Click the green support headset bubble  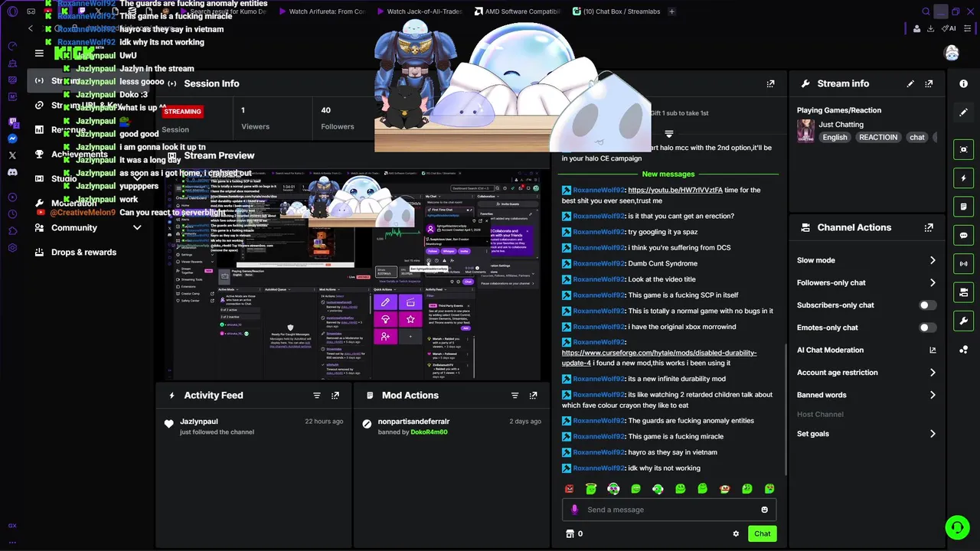(x=957, y=527)
